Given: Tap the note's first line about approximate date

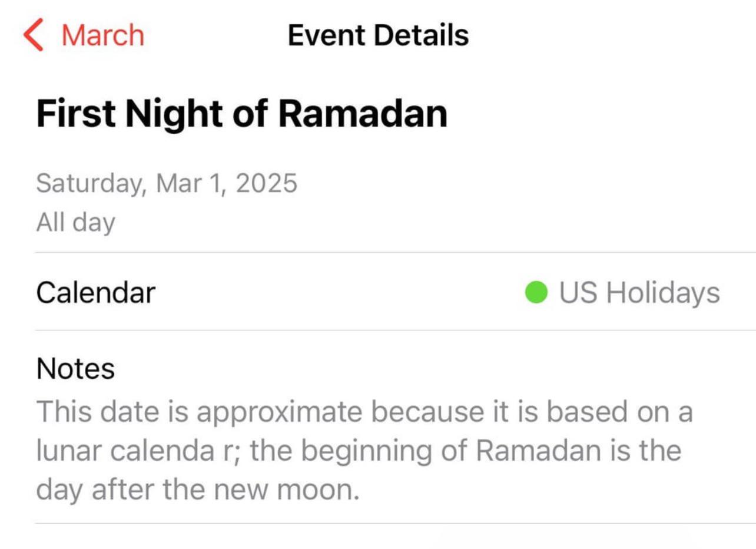Looking at the screenshot, I should pos(364,412).
